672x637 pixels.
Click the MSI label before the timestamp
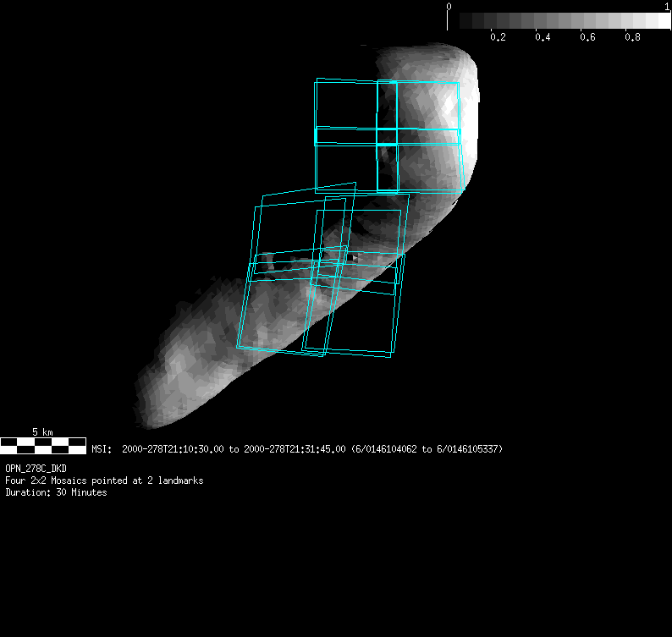102,449
